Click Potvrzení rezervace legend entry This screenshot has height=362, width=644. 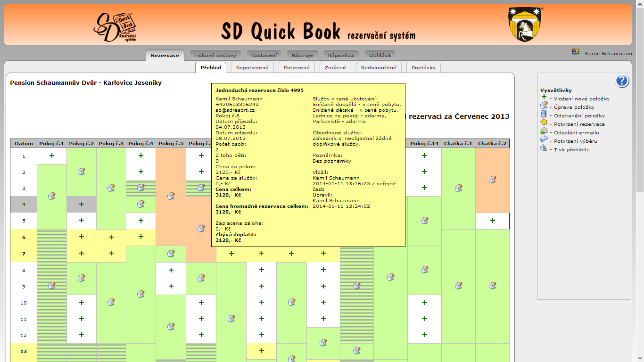579,124
